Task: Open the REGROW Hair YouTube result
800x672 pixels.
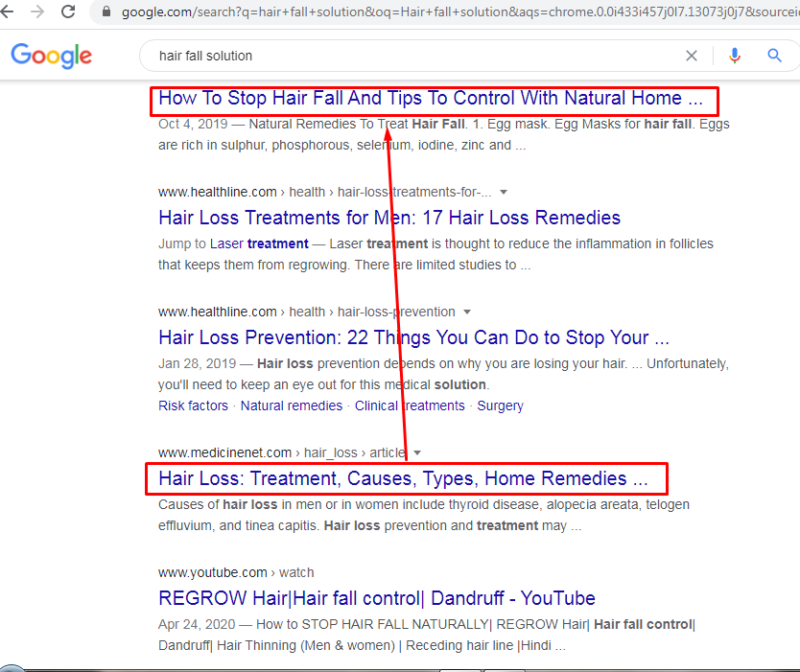Action: click(376, 598)
